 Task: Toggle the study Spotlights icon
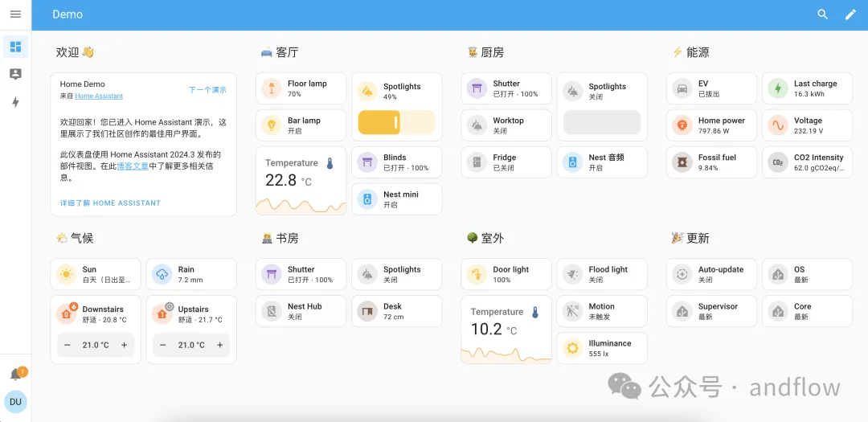(x=367, y=274)
